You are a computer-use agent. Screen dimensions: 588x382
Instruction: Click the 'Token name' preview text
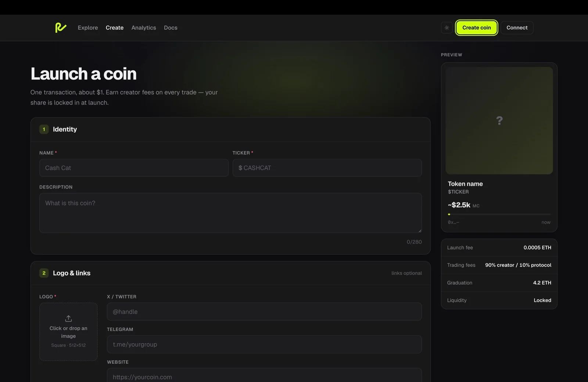pyautogui.click(x=465, y=183)
